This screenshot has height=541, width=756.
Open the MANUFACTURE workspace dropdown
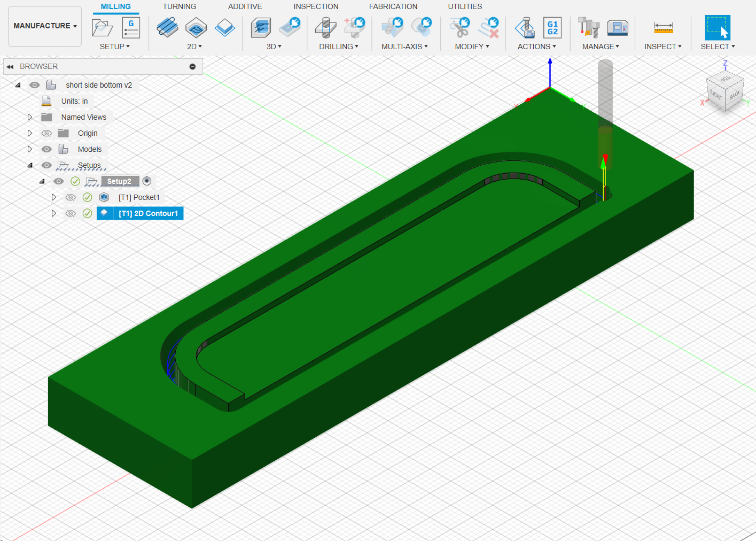[45, 26]
